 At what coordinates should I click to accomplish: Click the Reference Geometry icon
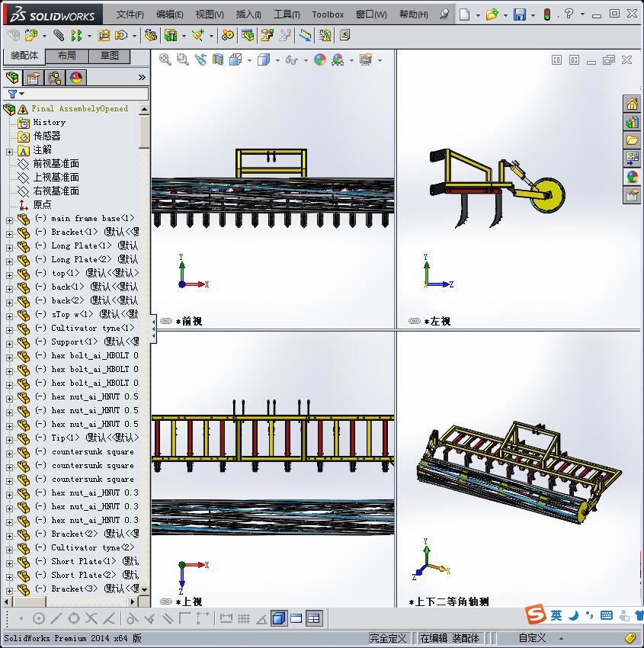point(198,36)
